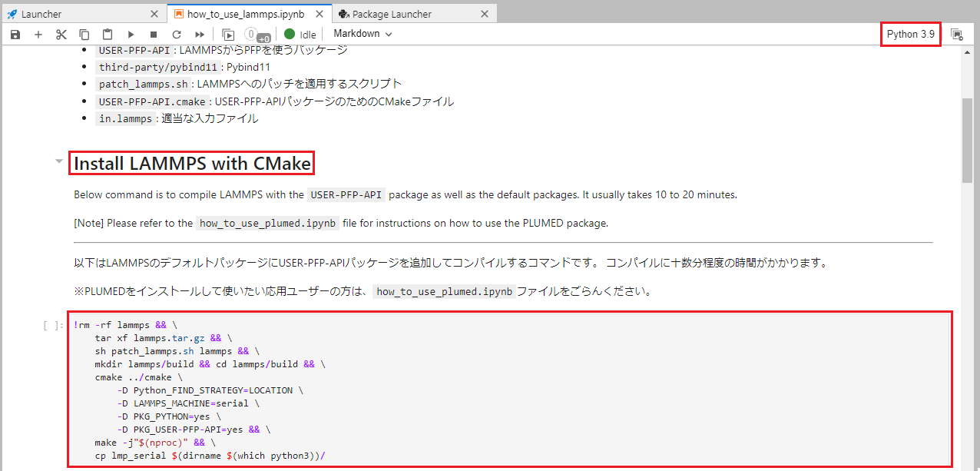980x471 pixels.
Task: Restart the kernel with circular arrow icon
Action: coord(176,34)
